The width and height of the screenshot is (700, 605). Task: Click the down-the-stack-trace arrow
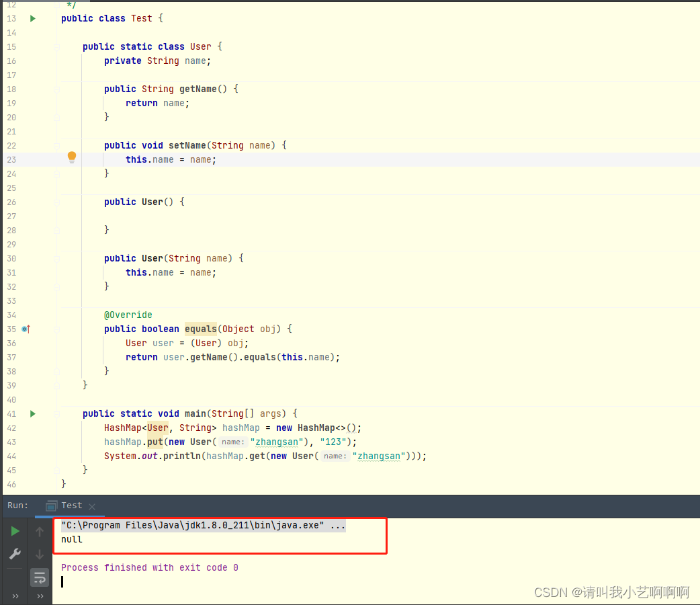coord(39,554)
